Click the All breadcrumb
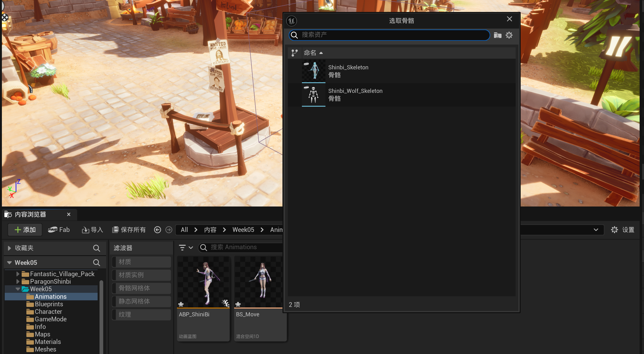644x354 pixels. point(184,230)
